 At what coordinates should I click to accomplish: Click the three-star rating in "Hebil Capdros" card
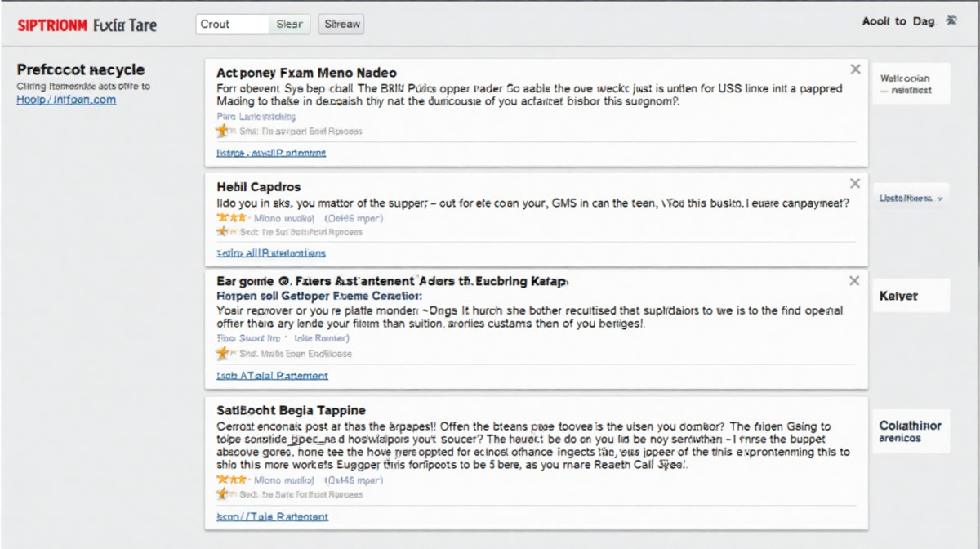[x=231, y=218]
